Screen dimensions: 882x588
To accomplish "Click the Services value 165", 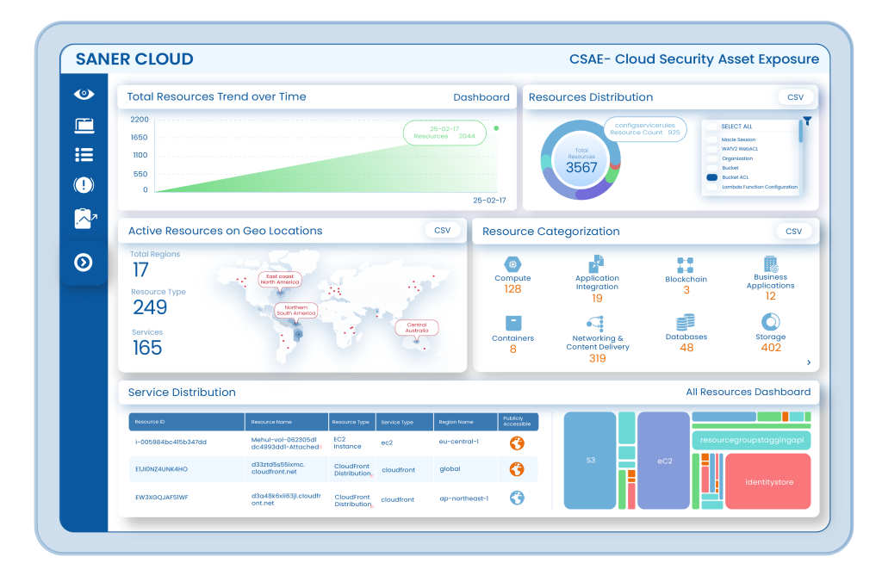I will tap(147, 348).
